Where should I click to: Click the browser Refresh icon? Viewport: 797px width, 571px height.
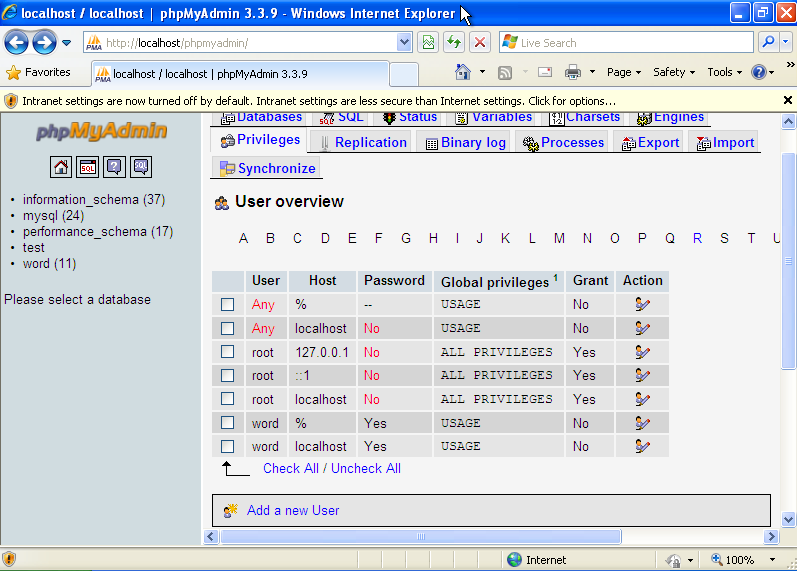point(455,43)
